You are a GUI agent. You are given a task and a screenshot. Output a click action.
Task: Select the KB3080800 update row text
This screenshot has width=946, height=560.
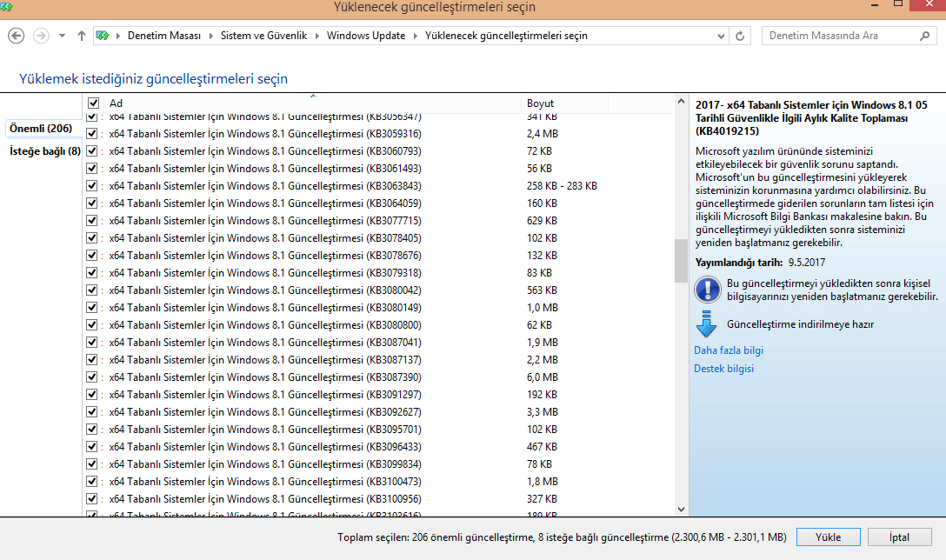[x=265, y=324]
